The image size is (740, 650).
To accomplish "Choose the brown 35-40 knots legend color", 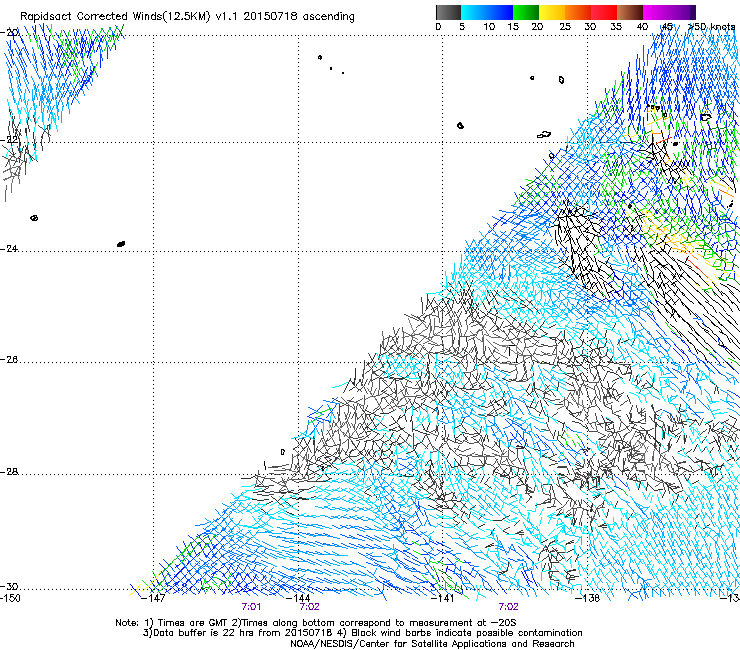I will tap(630, 12).
